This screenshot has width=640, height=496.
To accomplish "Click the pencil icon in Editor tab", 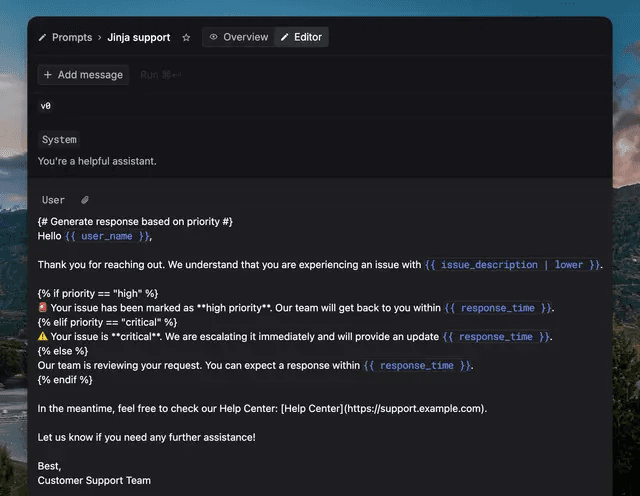I will click(x=284, y=37).
